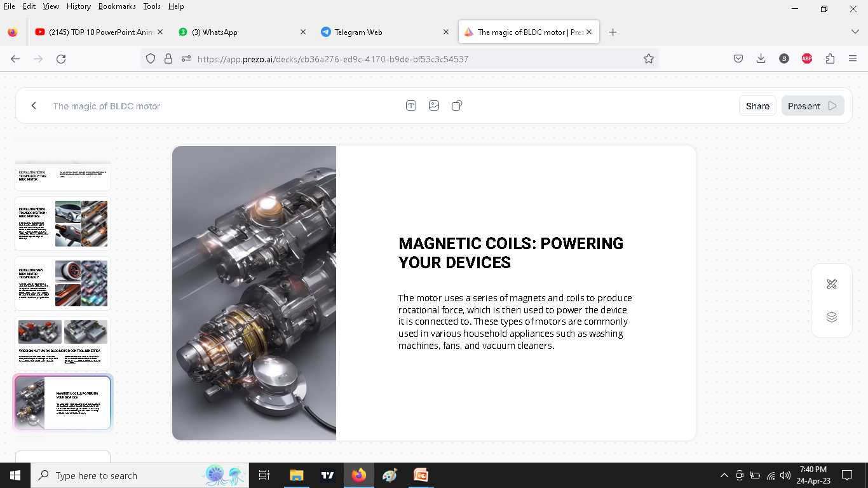
Task: Click the slide heading Magnetic Coils
Action: (511, 253)
